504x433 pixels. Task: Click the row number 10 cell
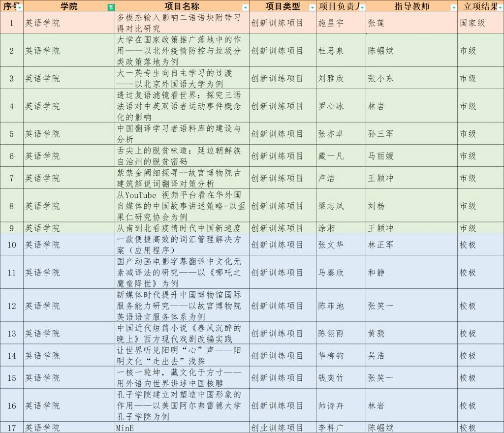tap(12, 245)
